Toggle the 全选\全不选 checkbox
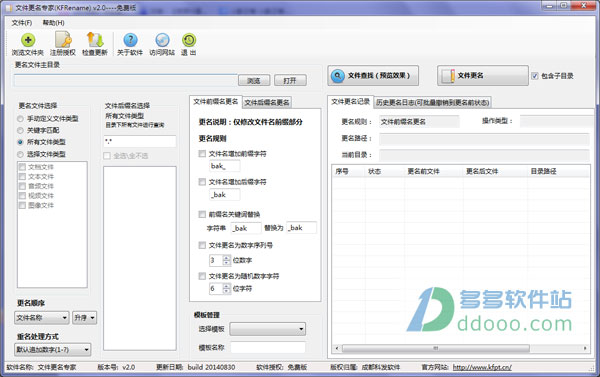The image size is (600, 377). 107,156
